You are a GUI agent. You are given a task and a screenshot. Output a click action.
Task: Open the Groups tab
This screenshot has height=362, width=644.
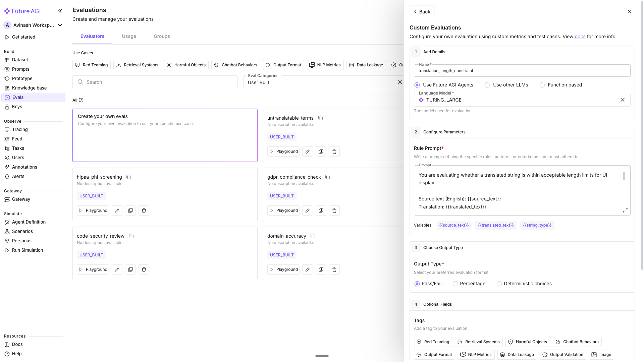pos(162,36)
